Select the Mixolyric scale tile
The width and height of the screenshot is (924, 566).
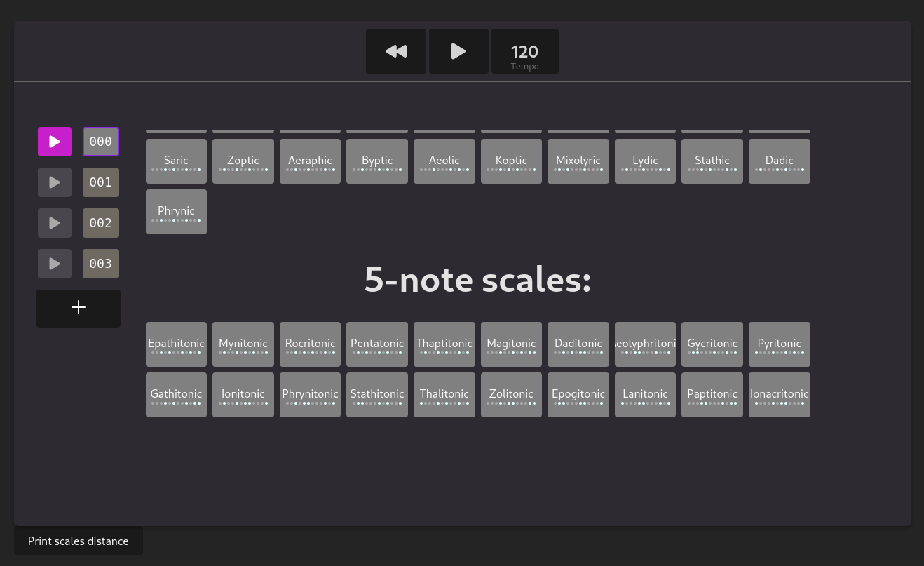click(578, 161)
